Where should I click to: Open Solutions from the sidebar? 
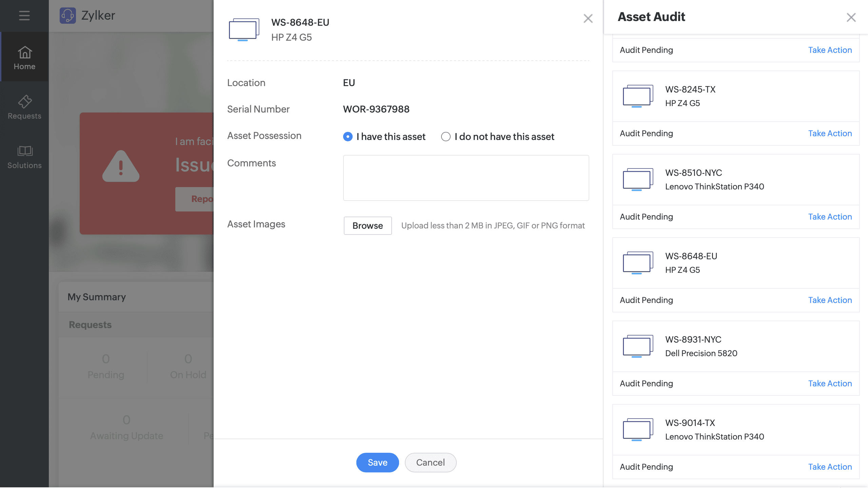(x=24, y=157)
